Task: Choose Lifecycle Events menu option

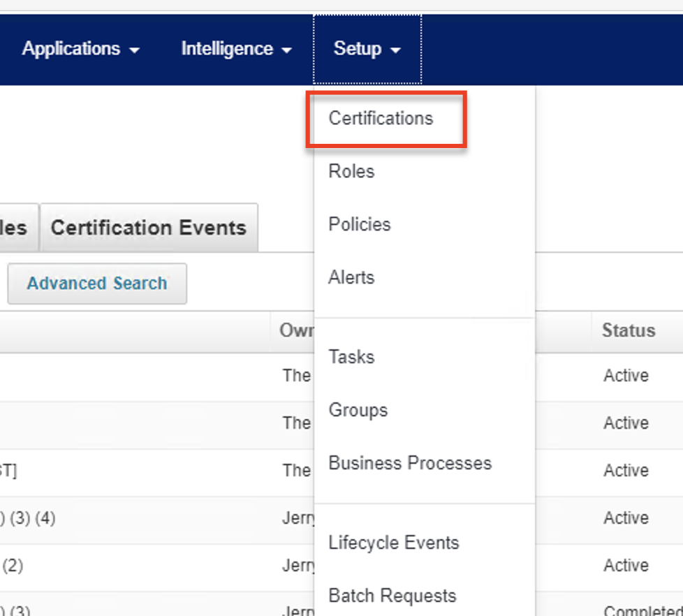Action: pos(393,543)
